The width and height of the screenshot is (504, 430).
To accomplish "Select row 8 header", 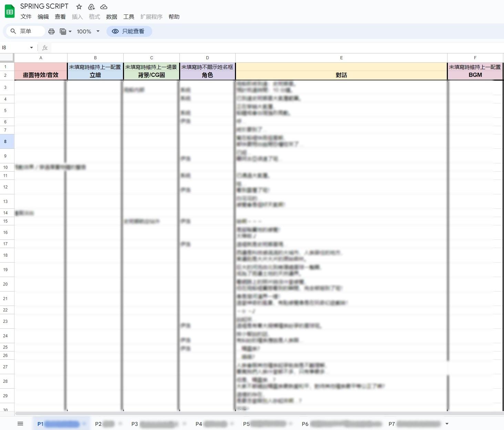I will click(5, 142).
